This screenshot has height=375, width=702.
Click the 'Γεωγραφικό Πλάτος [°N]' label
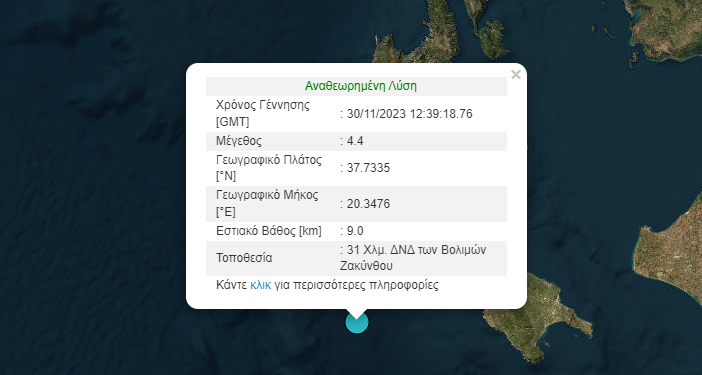click(x=269, y=168)
